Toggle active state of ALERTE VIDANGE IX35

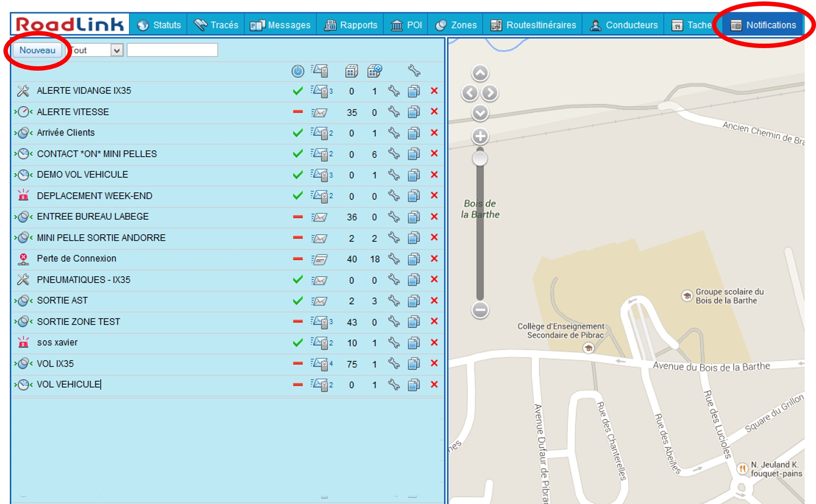coord(298,91)
